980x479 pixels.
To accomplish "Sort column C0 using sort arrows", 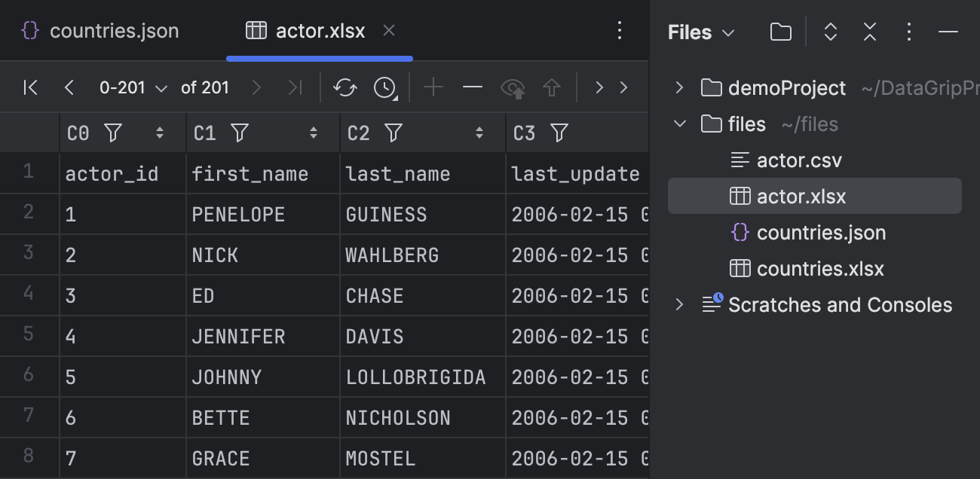I will (x=160, y=133).
